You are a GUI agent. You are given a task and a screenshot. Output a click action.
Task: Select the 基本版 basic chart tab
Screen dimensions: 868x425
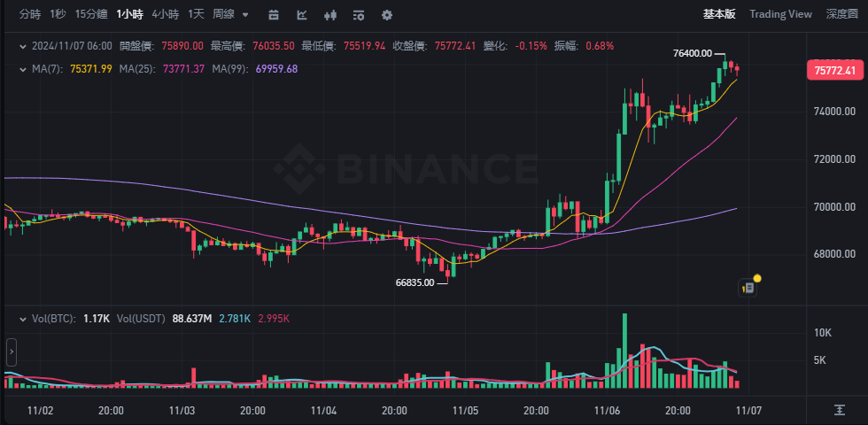(719, 14)
